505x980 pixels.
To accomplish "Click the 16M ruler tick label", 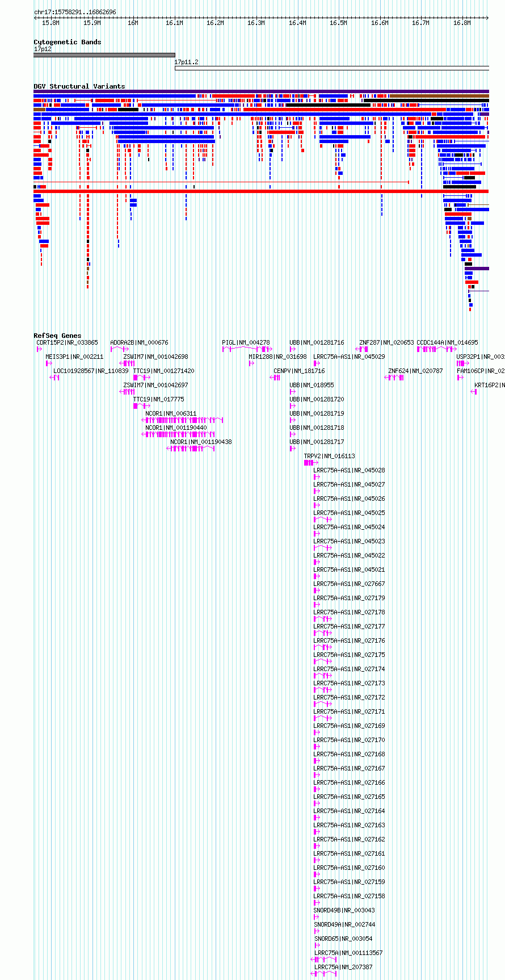I will tap(133, 23).
